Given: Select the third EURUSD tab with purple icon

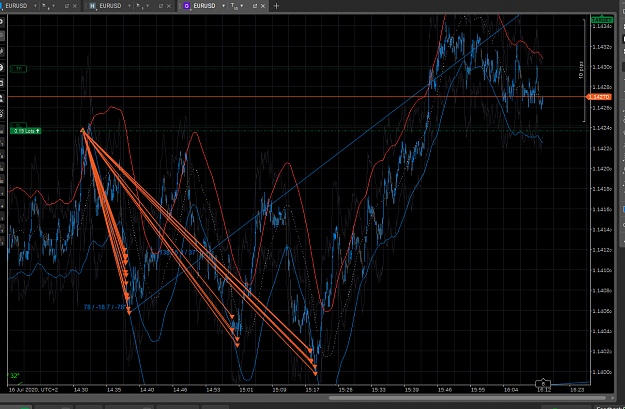Looking at the screenshot, I should pyautogui.click(x=204, y=6).
